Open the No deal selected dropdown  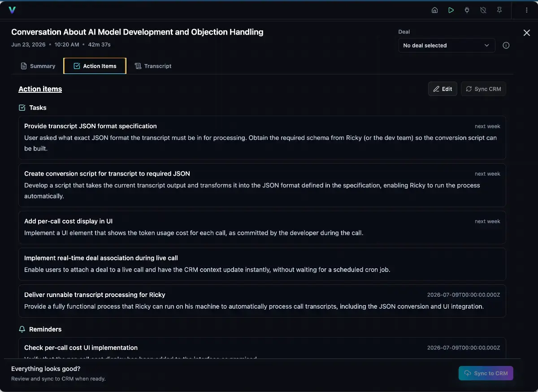[447, 45]
